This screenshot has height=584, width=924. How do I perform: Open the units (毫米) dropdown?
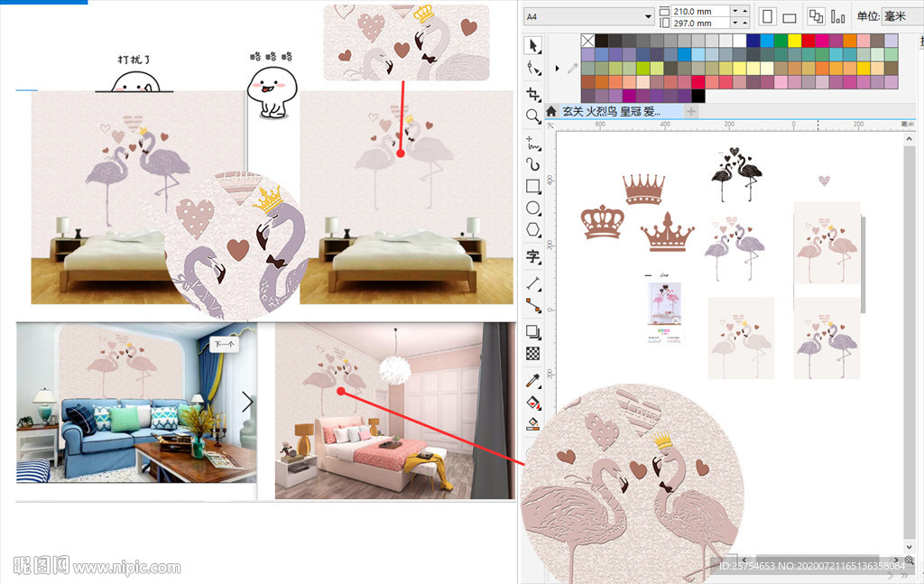click(902, 16)
